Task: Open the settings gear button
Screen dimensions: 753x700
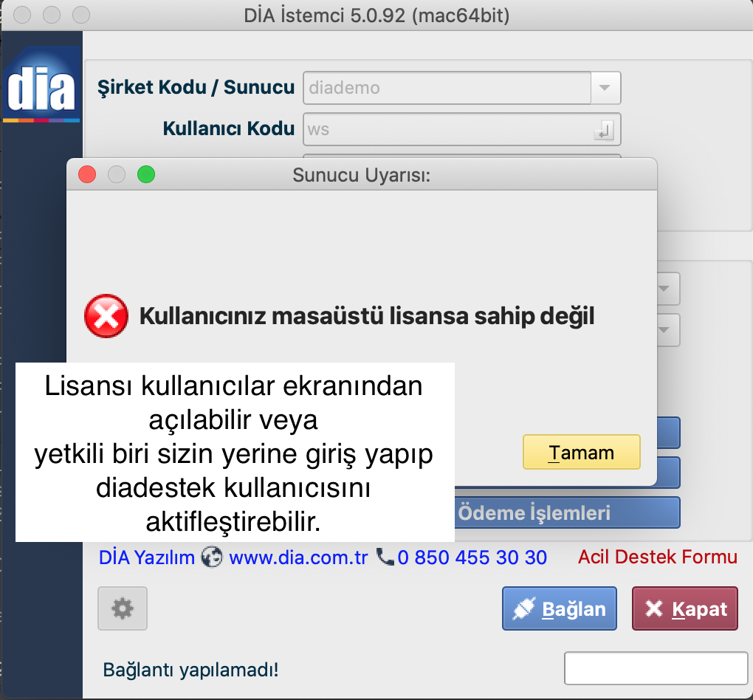Action: point(122,608)
